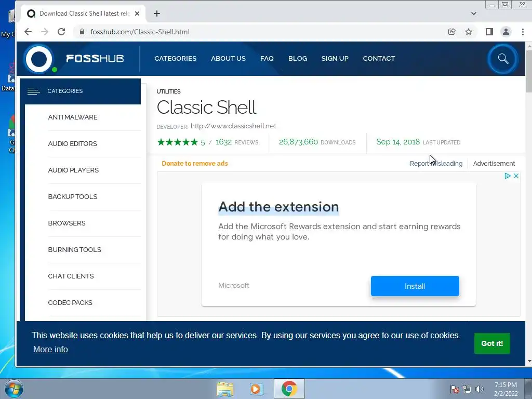Accept cookies with Got it! button
This screenshot has width=532, height=399.
492,343
